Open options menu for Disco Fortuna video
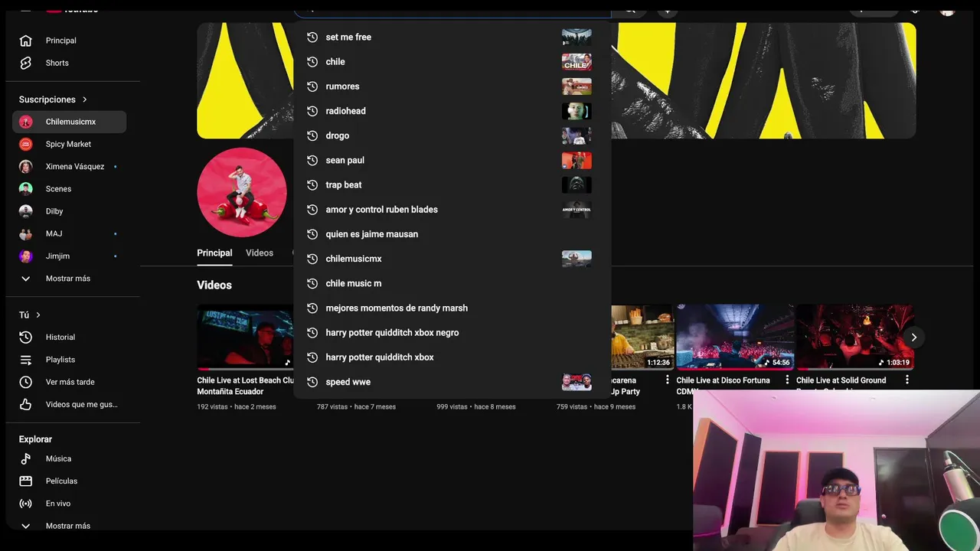This screenshot has height=551, width=980. [x=787, y=380]
